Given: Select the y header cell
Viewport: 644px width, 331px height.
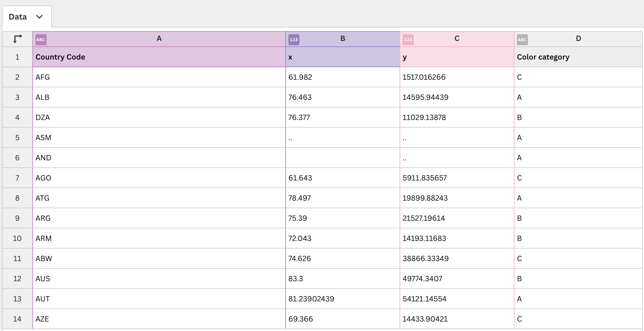Looking at the screenshot, I should (x=457, y=57).
